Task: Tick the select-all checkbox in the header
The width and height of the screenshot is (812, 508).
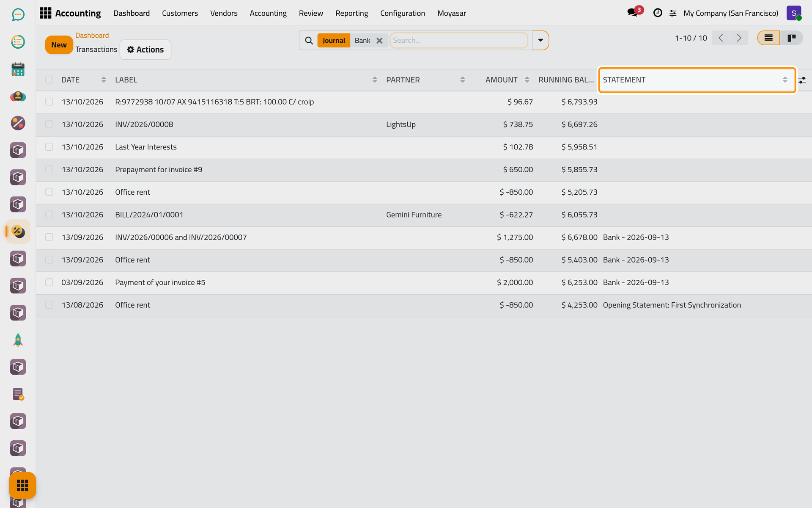Action: coord(49,80)
